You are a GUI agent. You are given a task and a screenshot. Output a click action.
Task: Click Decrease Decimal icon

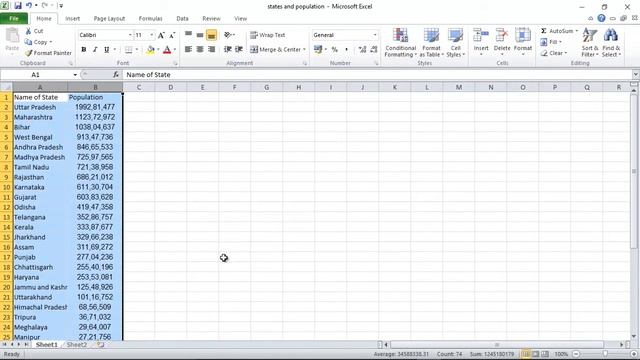tap(373, 49)
